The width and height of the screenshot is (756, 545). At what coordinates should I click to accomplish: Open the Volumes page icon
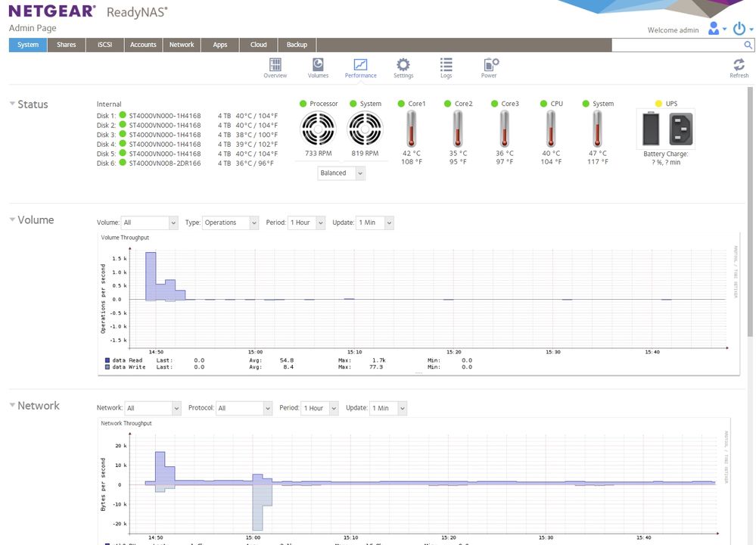coord(318,64)
